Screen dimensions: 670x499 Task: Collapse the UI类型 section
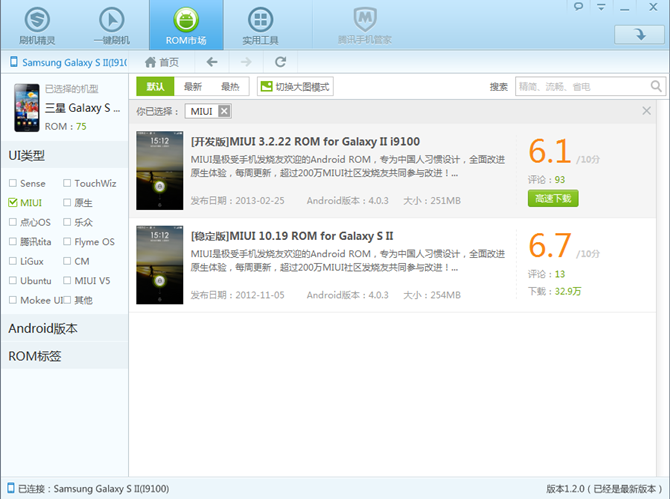tap(65, 156)
